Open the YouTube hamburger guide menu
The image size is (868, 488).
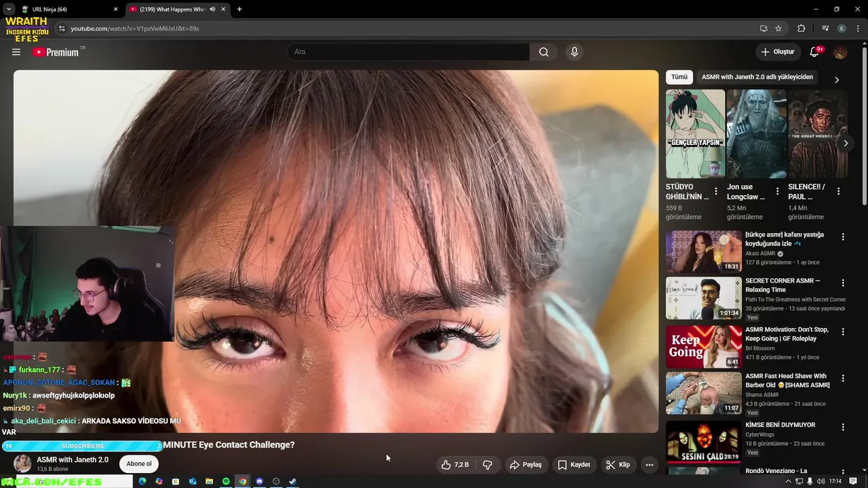(16, 52)
